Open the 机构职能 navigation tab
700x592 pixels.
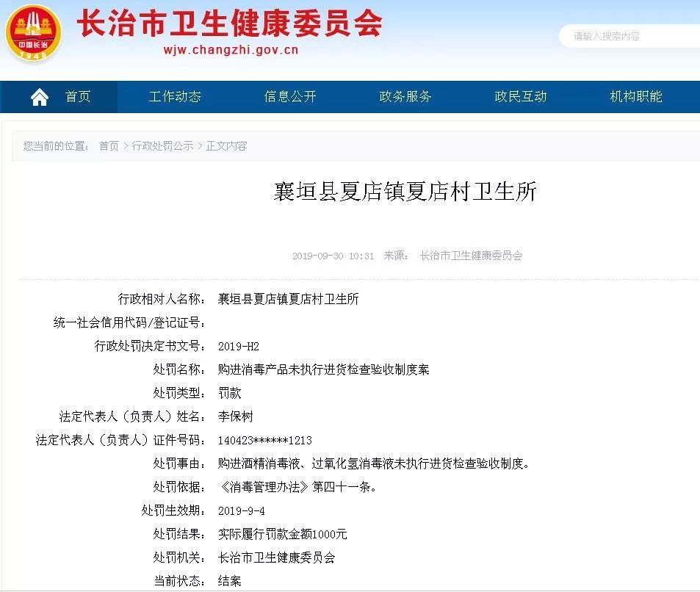pos(636,96)
